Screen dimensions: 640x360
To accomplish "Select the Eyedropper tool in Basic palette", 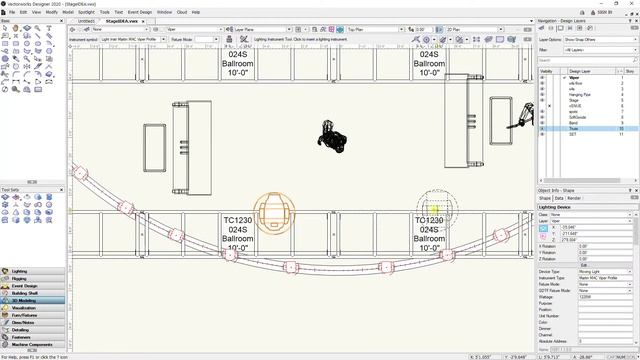I will pyautogui.click(x=16, y=59).
